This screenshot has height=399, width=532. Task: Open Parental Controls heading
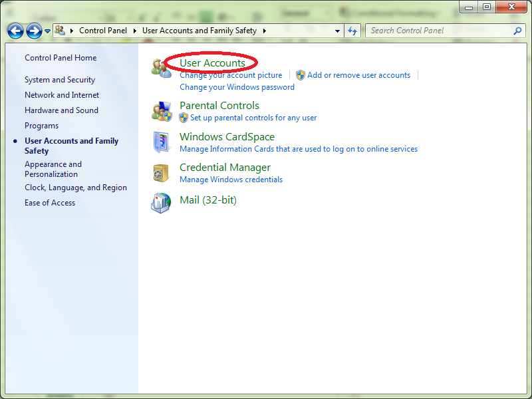pyautogui.click(x=219, y=106)
